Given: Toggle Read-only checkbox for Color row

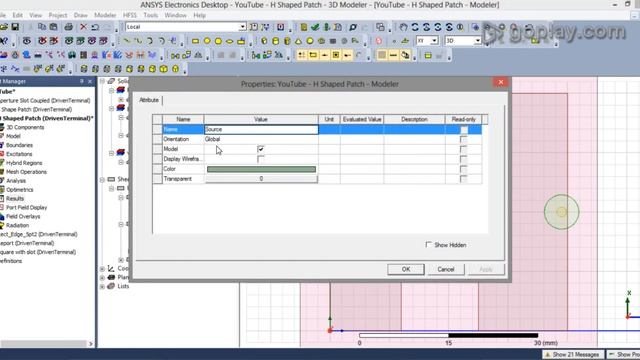Looking at the screenshot, I should click(x=464, y=169).
